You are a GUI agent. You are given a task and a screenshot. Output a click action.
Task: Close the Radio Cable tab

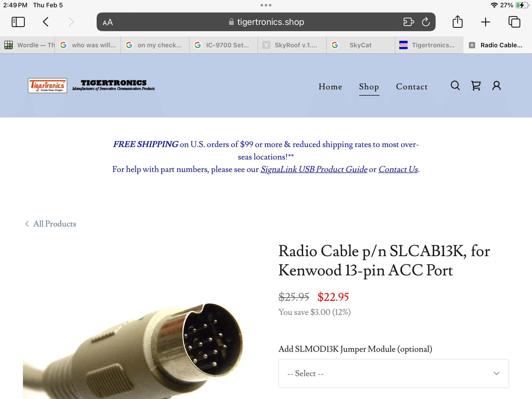click(472, 45)
